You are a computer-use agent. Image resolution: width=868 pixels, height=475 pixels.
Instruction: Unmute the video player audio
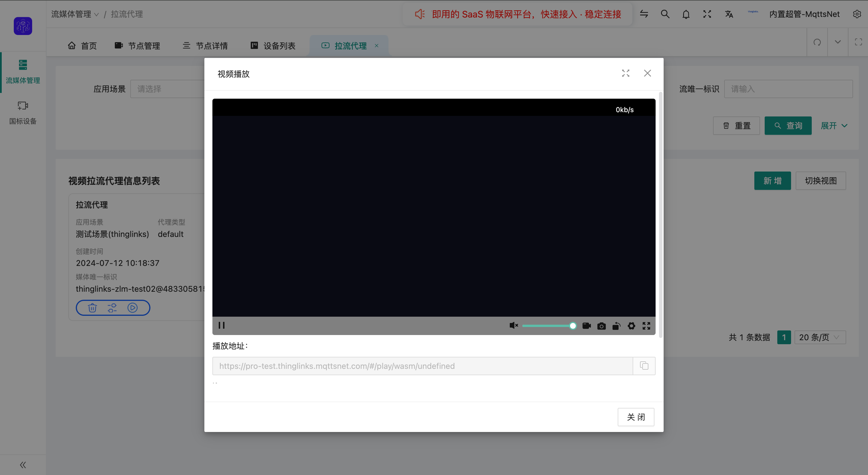[514, 326]
